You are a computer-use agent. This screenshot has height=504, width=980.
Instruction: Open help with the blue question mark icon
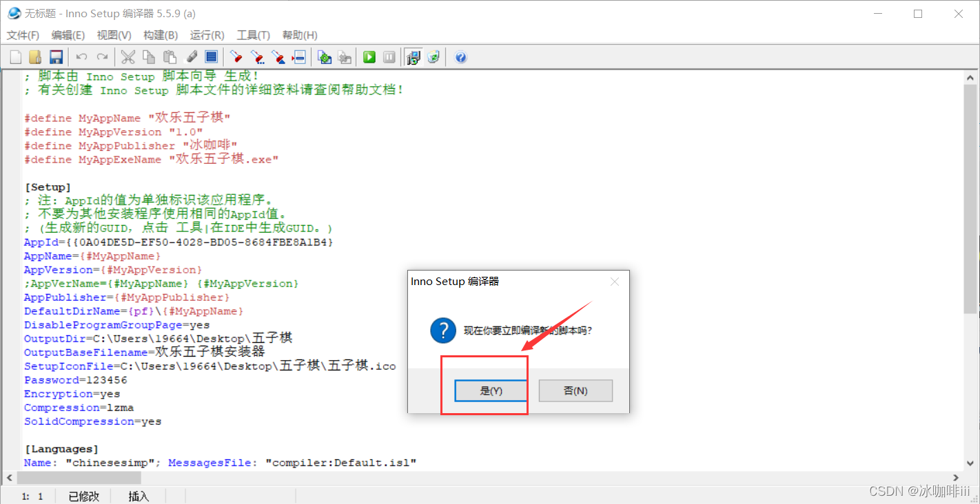coord(461,57)
